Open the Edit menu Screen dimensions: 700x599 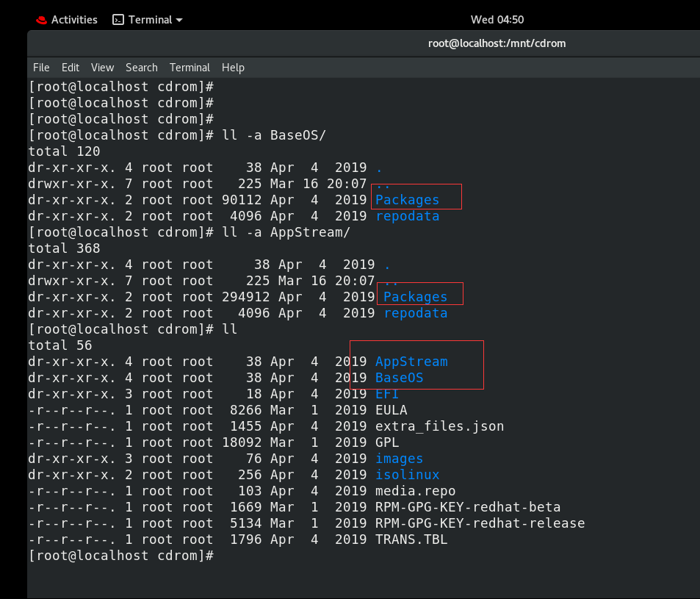[71, 68]
